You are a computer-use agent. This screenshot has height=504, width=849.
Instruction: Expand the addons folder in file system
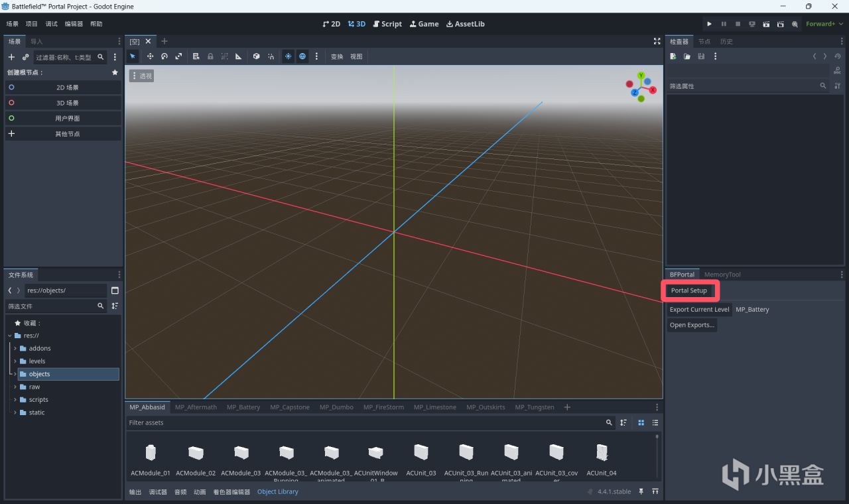coord(15,348)
